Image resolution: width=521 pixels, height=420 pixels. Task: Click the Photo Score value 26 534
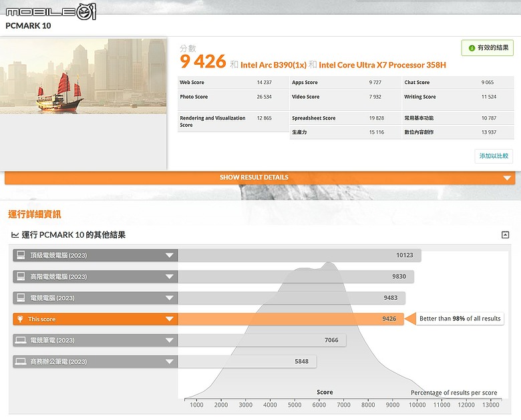[x=264, y=97]
